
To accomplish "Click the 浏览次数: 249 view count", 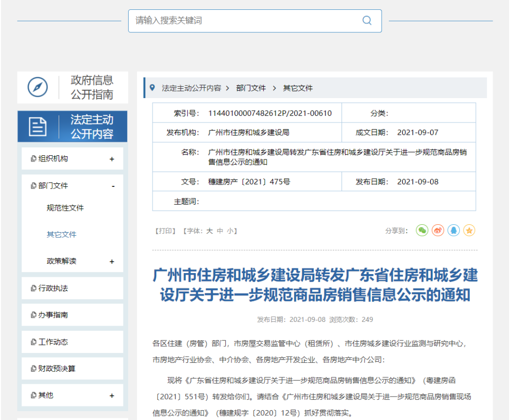I will (x=351, y=319).
